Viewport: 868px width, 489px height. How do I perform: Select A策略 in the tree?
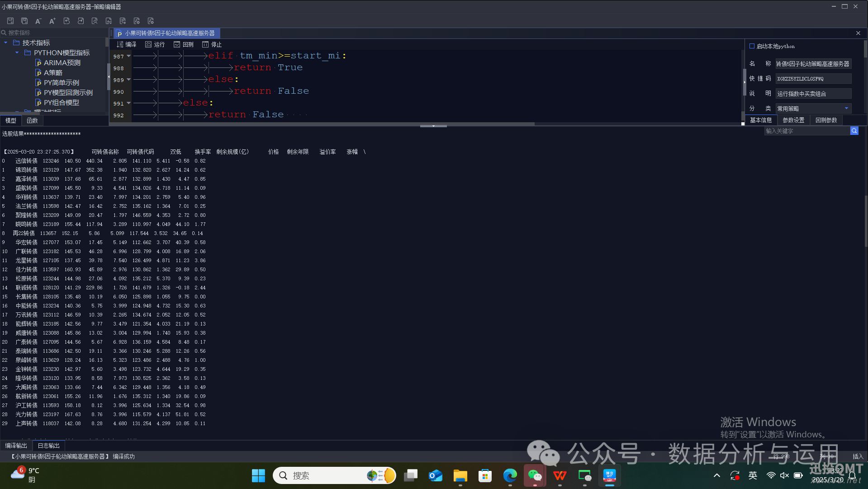tap(49, 72)
